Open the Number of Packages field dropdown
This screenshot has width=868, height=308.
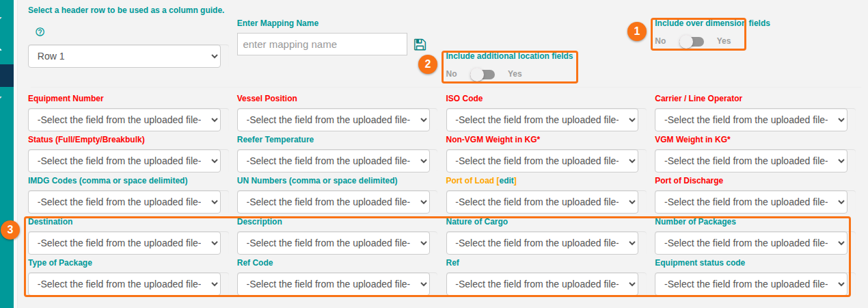point(751,243)
